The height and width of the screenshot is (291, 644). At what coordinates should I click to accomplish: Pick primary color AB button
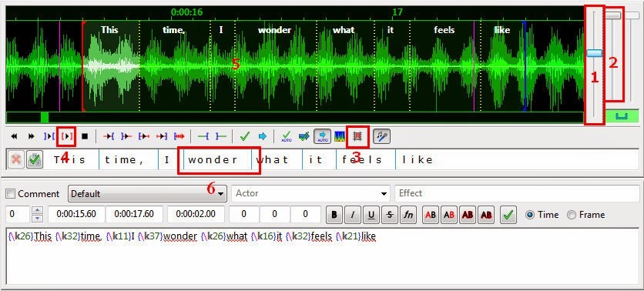tap(431, 215)
